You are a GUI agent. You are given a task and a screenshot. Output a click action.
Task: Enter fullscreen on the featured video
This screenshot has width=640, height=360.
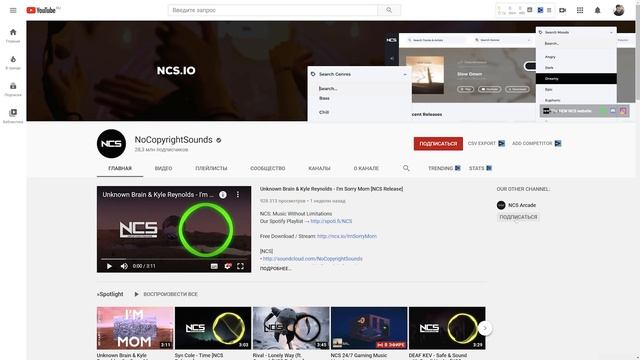click(240, 266)
